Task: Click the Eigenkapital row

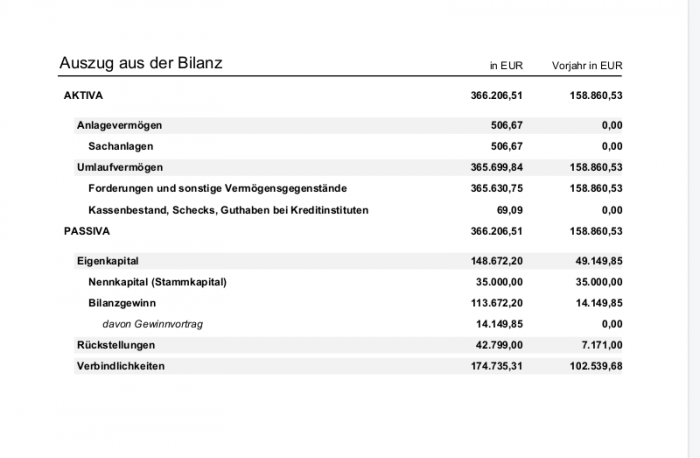Action: coord(348,261)
